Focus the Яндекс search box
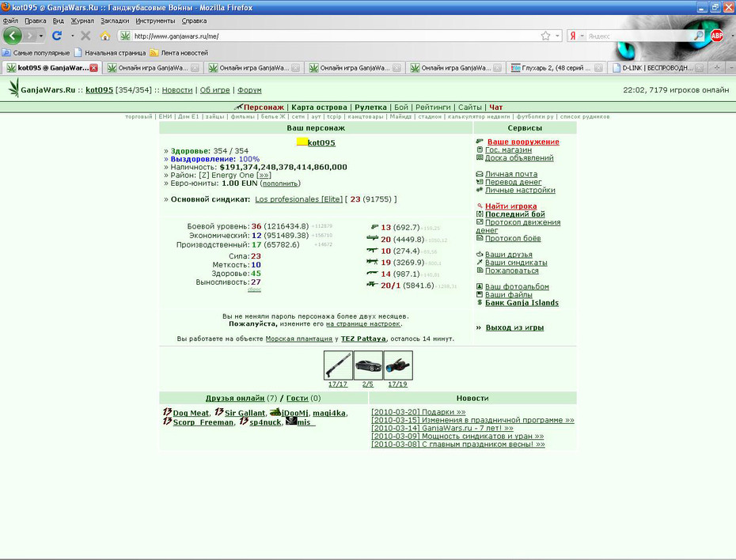The image size is (736, 560). click(639, 36)
